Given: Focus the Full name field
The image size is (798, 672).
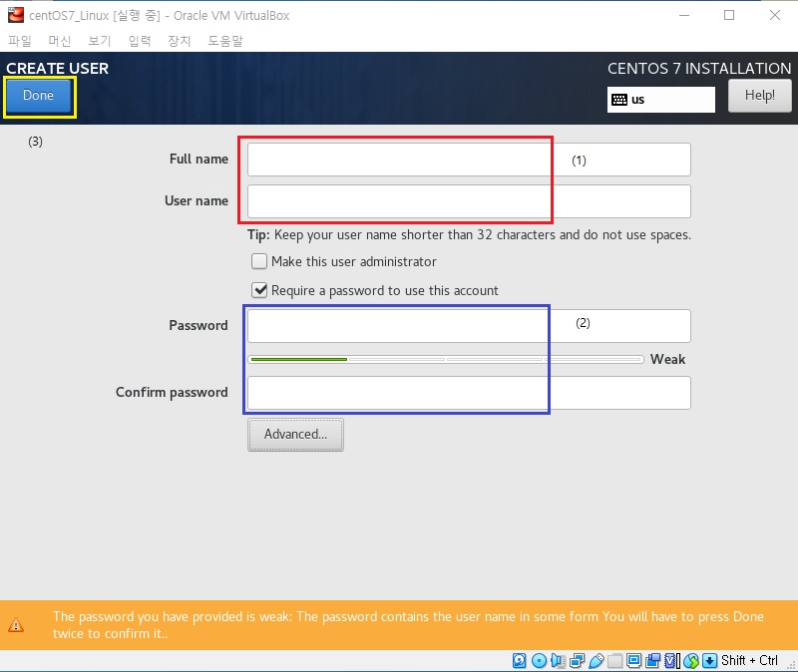Looking at the screenshot, I should pyautogui.click(x=469, y=160).
